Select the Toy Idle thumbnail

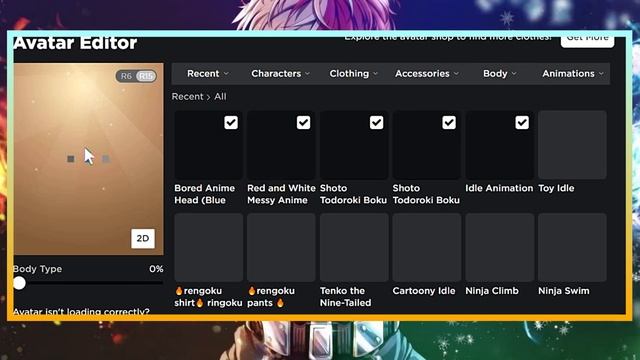[572, 145]
